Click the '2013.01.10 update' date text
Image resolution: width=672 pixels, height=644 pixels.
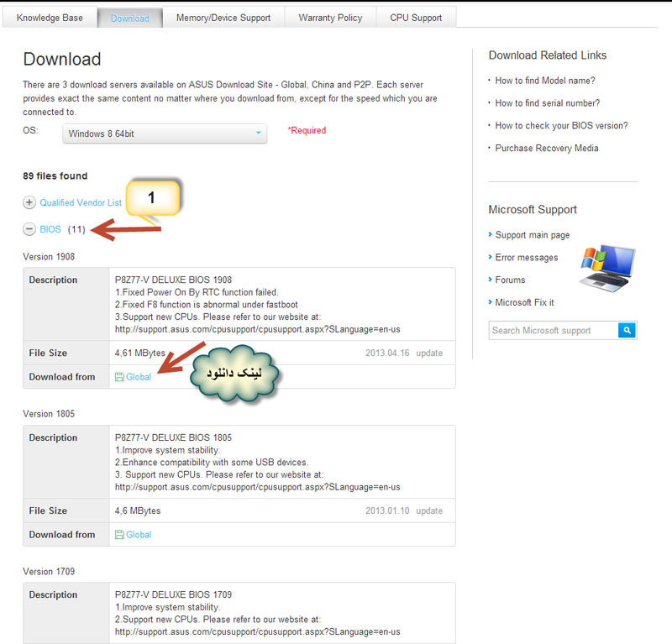tap(404, 510)
